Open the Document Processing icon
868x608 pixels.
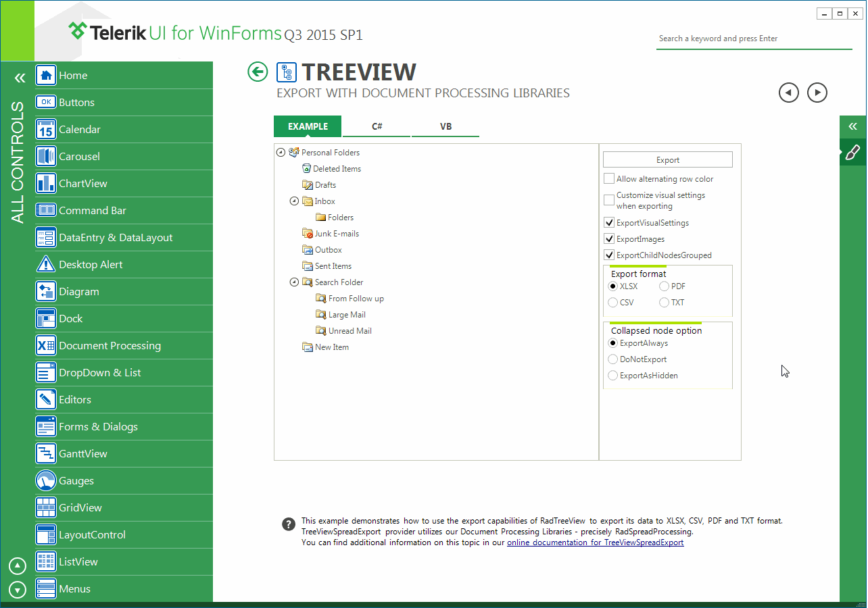[46, 346]
